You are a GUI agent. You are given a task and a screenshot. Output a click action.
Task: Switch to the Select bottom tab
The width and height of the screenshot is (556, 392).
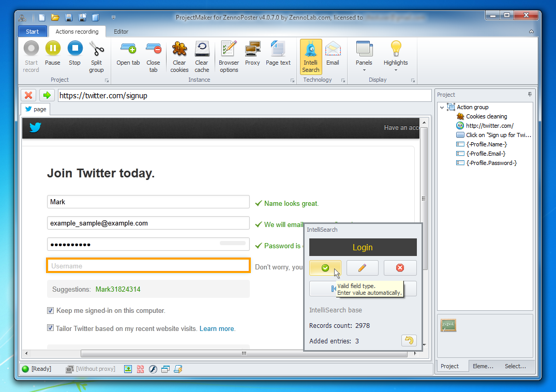pos(515,366)
